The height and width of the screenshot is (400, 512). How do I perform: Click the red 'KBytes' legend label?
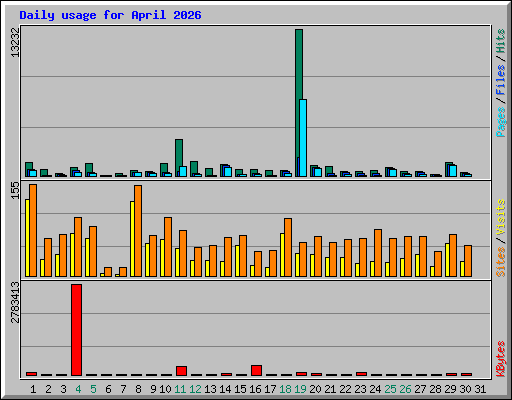coord(500,359)
